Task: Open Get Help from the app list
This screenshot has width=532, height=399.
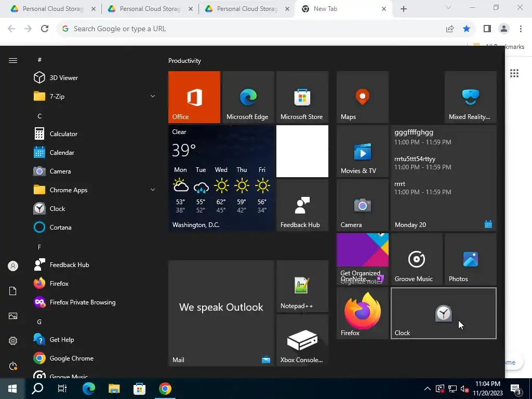Action: 95,340
